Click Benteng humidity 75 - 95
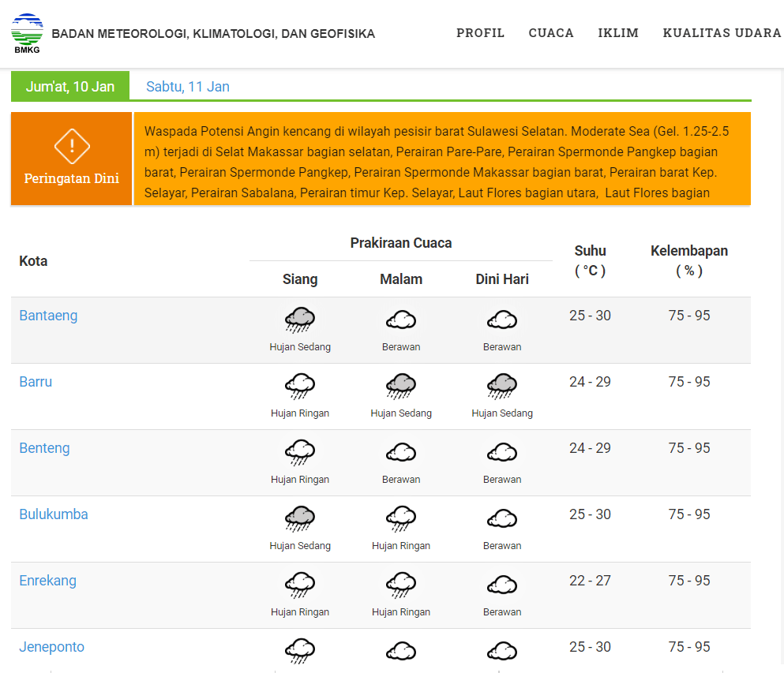Image resolution: width=784 pixels, height=673 pixels. pyautogui.click(x=689, y=447)
